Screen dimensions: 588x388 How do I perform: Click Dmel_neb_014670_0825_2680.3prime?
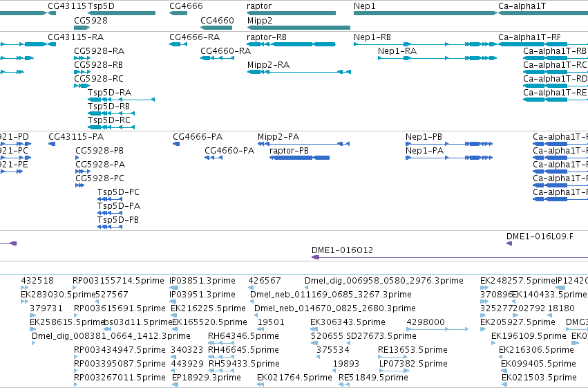pos(335,308)
